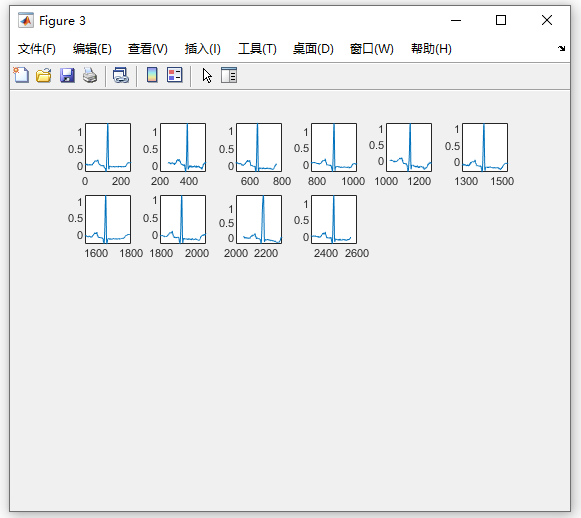Open the 文件(F) menu

[37, 49]
